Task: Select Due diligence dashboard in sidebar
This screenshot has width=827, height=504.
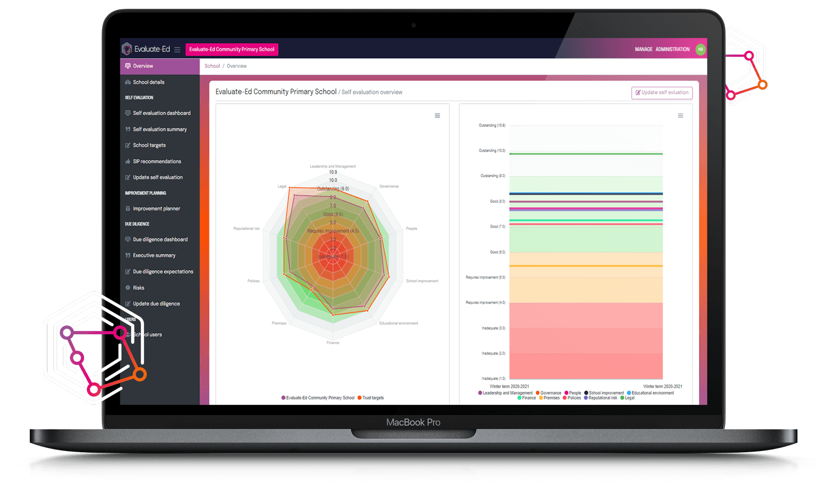Action: click(x=160, y=240)
